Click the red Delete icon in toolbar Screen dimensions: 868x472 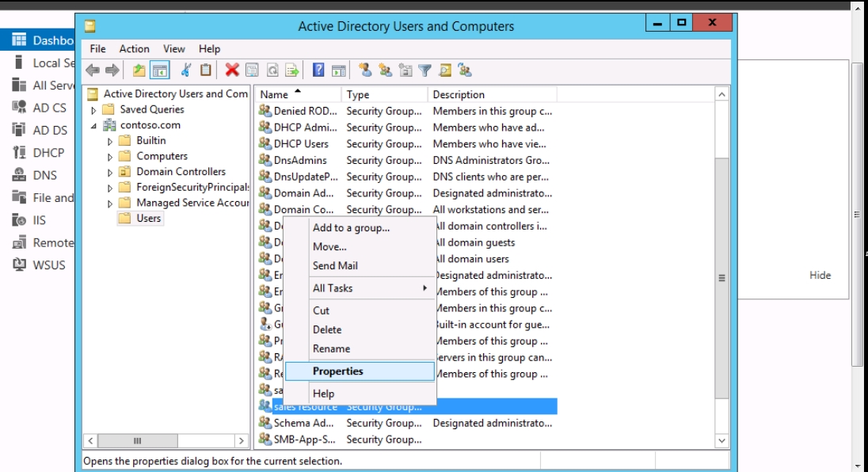(232, 70)
